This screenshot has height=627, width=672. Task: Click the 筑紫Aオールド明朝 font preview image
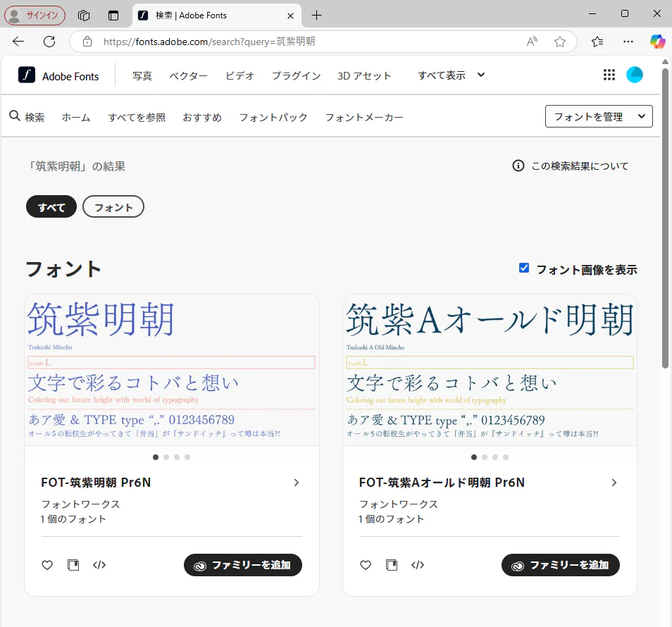(x=490, y=370)
